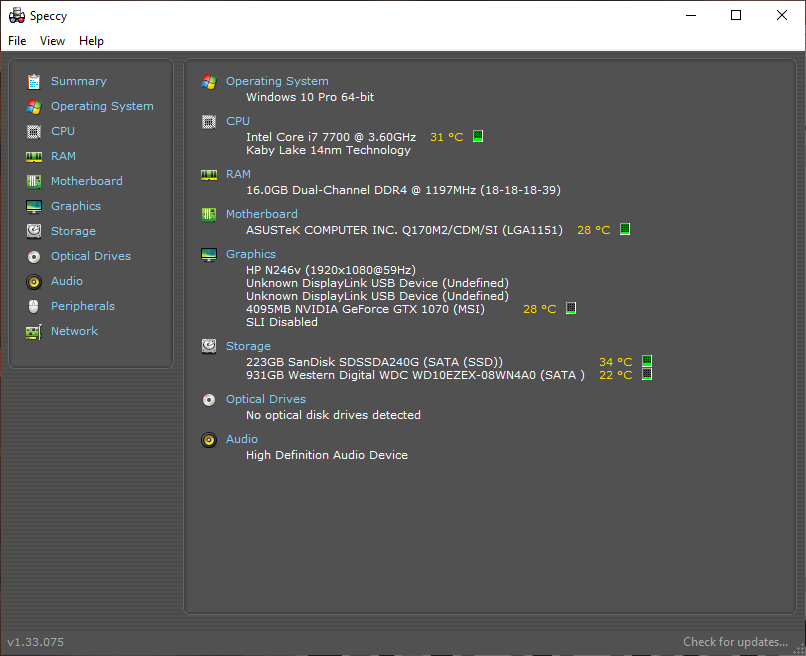Screen dimensions: 806x656
Task: Click High Definition Audio Device text
Action: (x=327, y=455)
